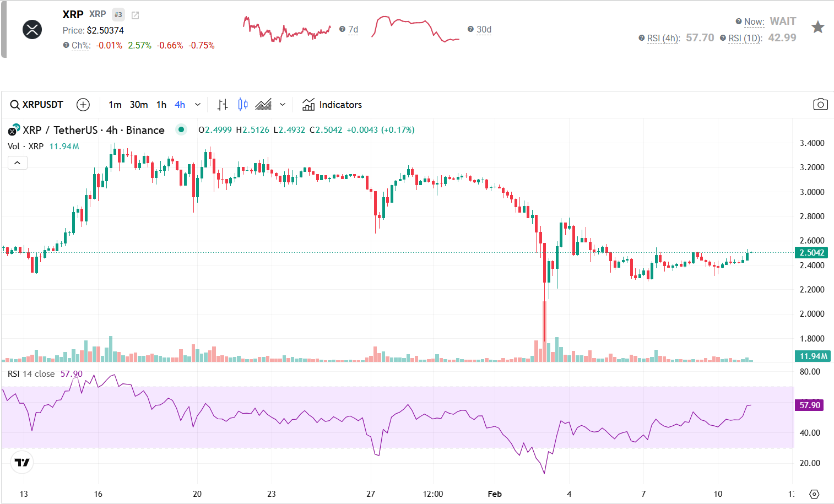Click the compare or add symbol plus icon
The image size is (834, 504).
tap(83, 105)
